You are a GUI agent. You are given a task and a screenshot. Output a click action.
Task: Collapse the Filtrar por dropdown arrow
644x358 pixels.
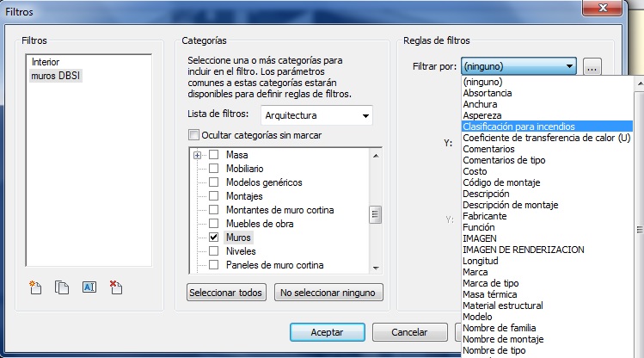[x=568, y=66]
